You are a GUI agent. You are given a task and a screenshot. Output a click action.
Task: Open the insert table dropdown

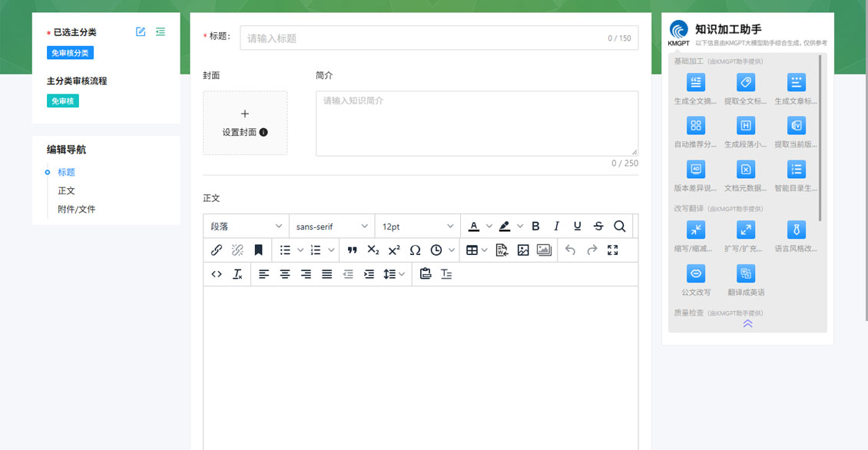(x=476, y=250)
